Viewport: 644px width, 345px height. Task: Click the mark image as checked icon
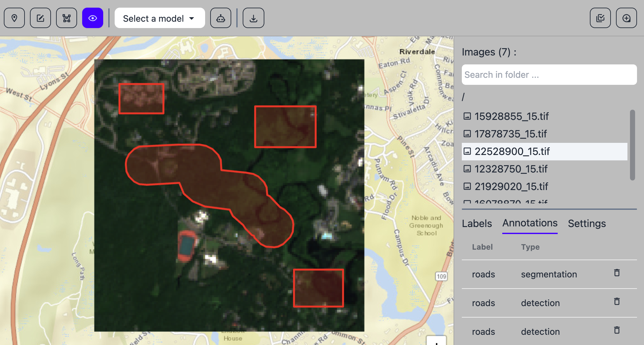(600, 18)
